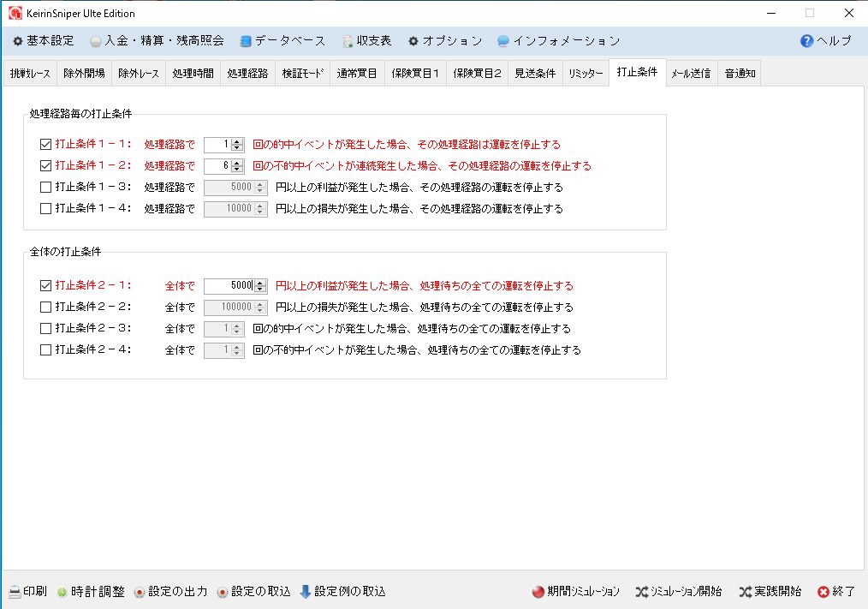Disable 打止条件1-1 checkbox
The image size is (868, 609).
(46, 145)
